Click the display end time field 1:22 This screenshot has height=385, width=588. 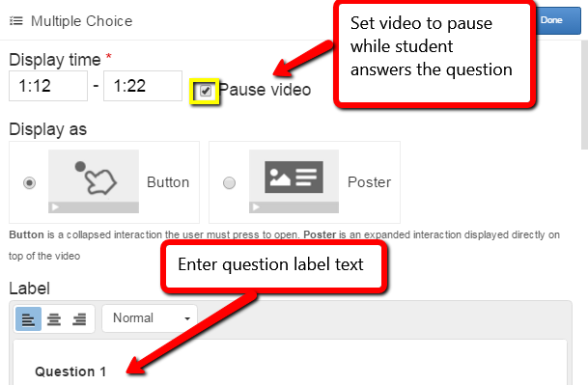coord(143,86)
